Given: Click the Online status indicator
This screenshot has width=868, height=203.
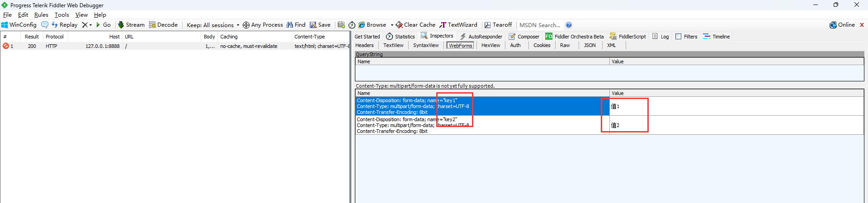Looking at the screenshot, I should point(842,25).
